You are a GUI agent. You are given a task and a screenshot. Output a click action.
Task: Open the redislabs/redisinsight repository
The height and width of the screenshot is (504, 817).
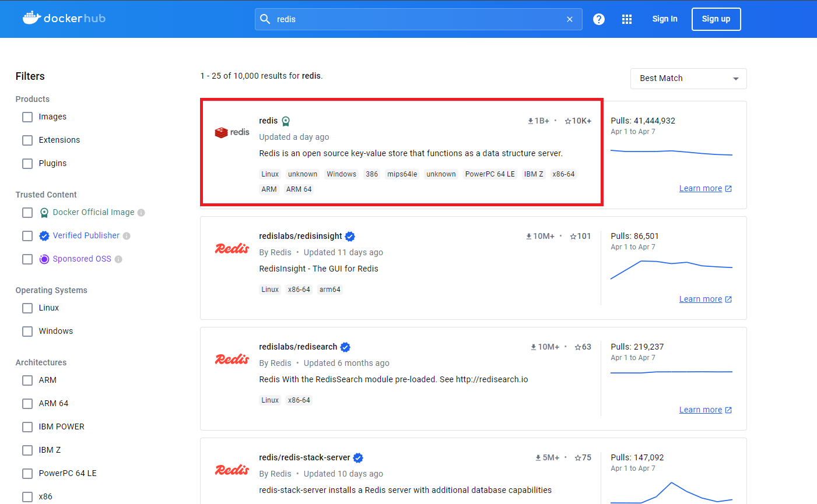coord(300,236)
